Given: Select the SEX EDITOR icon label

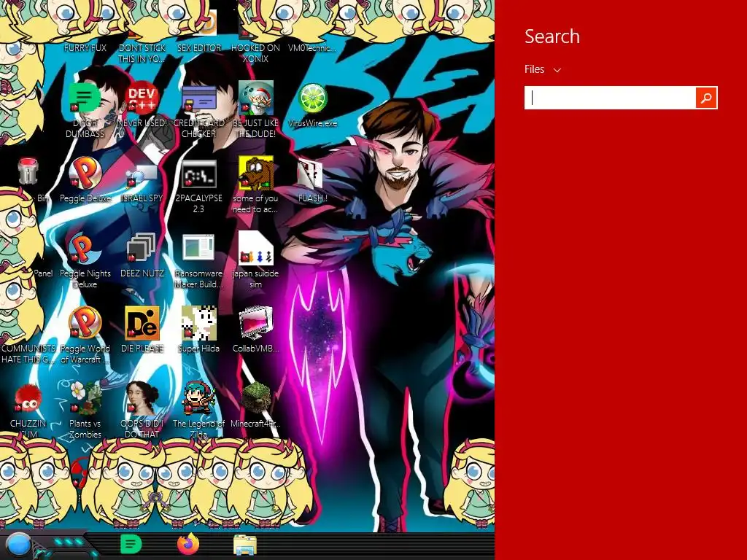Looking at the screenshot, I should coord(199,48).
